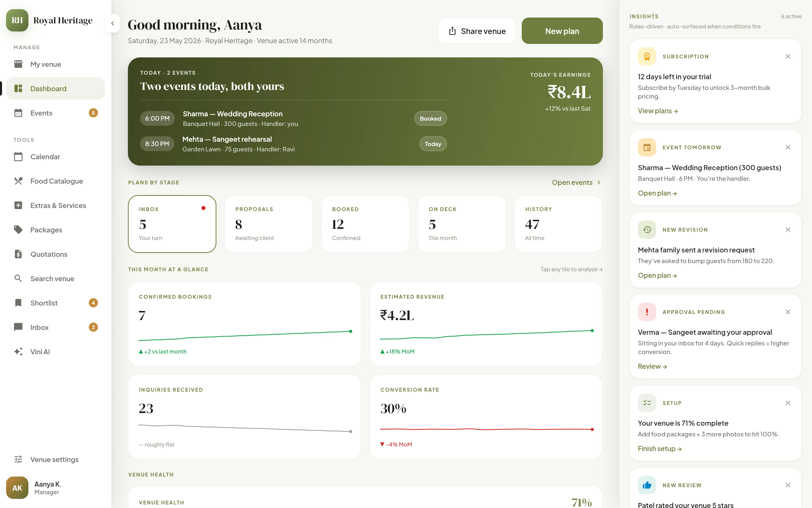Screen dimensions: 812x508
Task: Dismiss the Subscription insight card
Action: point(788,56)
